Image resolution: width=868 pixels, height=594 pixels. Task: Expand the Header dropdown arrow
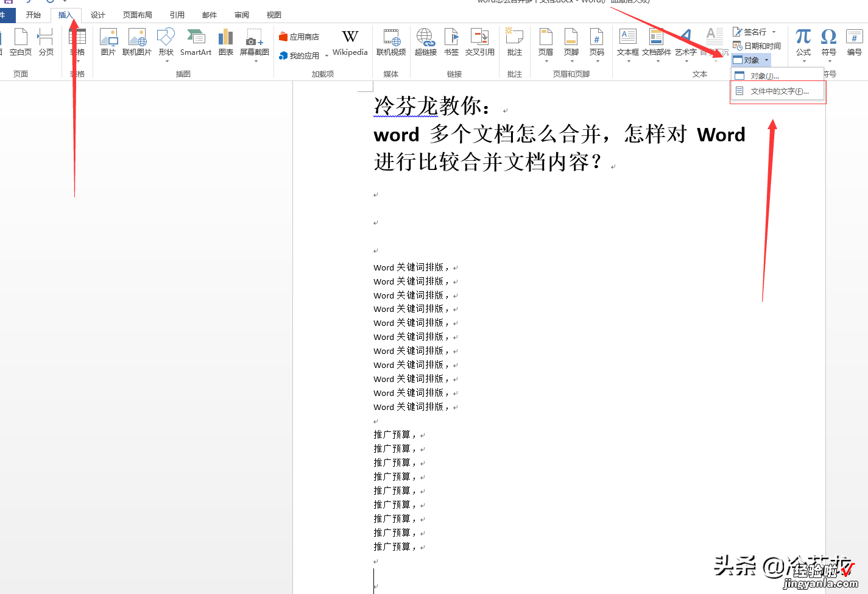click(x=546, y=61)
